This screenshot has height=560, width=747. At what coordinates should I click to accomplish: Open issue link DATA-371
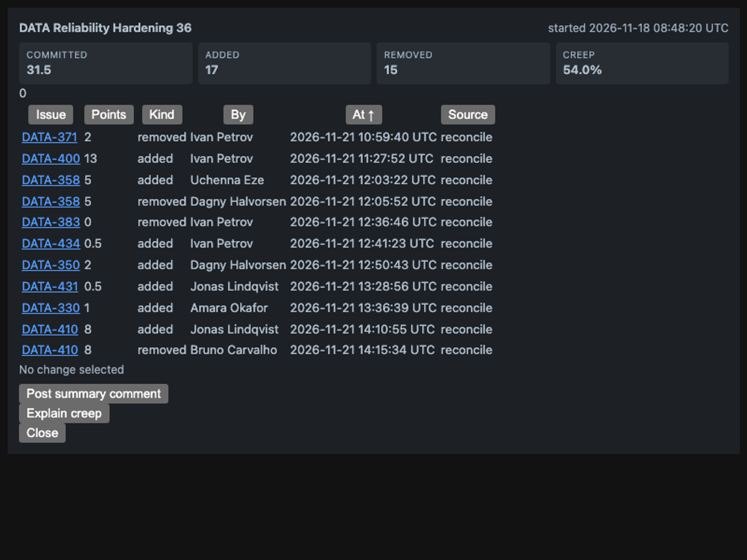click(x=49, y=137)
